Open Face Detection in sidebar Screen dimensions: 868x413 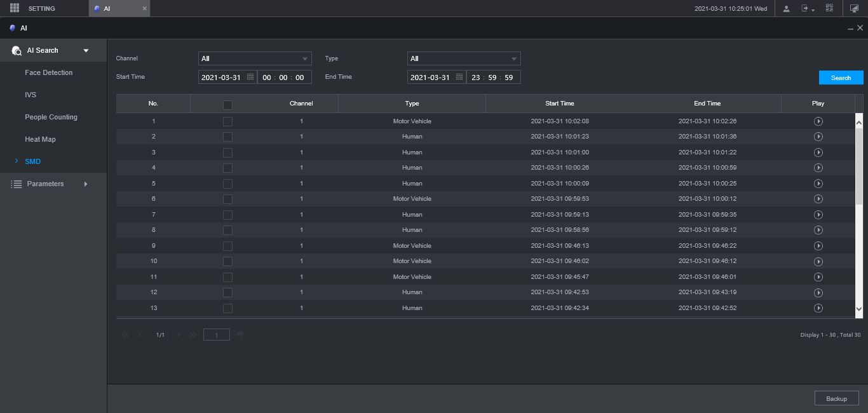pyautogui.click(x=49, y=72)
